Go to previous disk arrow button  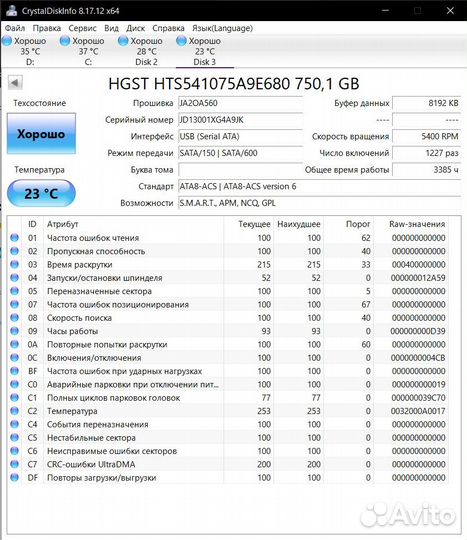click(x=15, y=83)
